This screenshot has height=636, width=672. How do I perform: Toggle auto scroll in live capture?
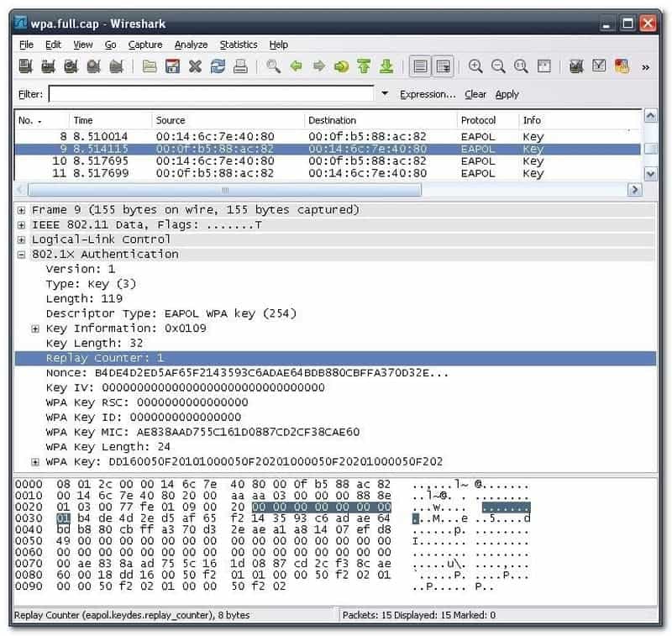click(444, 66)
